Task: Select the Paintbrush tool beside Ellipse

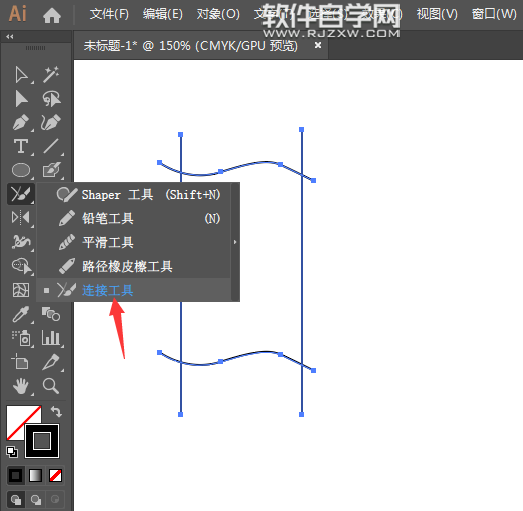Action: (x=51, y=170)
